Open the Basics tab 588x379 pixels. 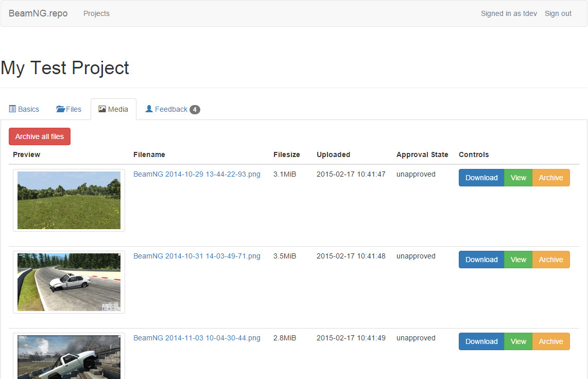point(24,109)
